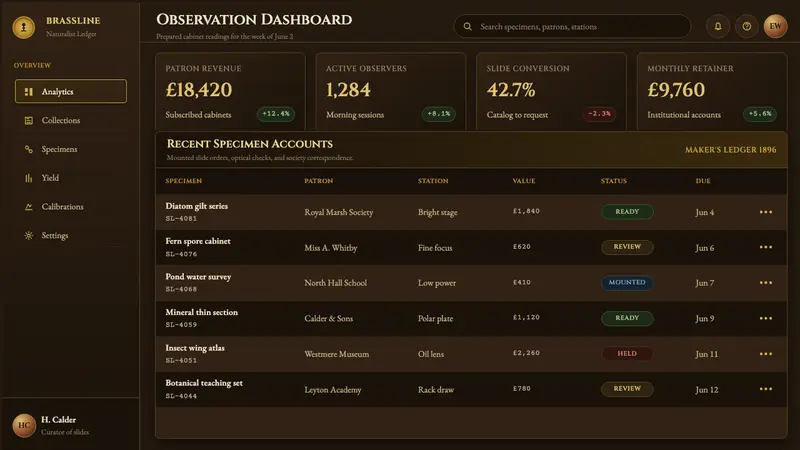The image size is (800, 450).
Task: Open more options for Botanical teaching set
Action: pos(765,389)
